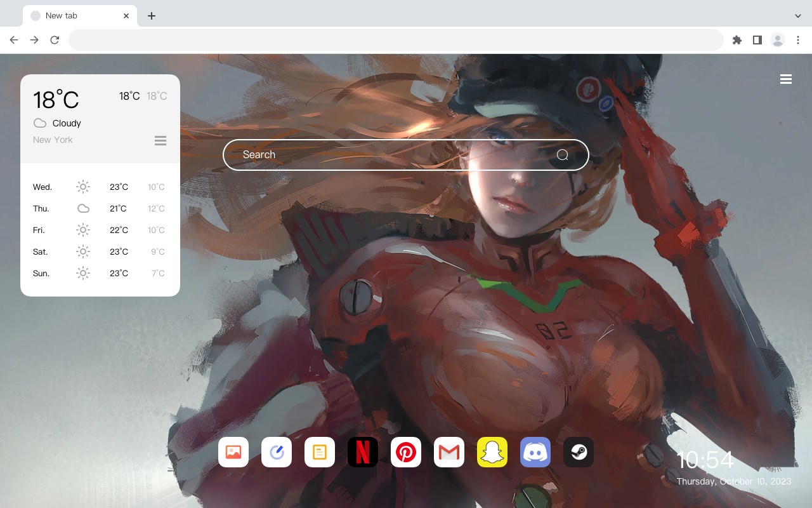Click the Thursday, October 10, 2023 date

point(734,481)
